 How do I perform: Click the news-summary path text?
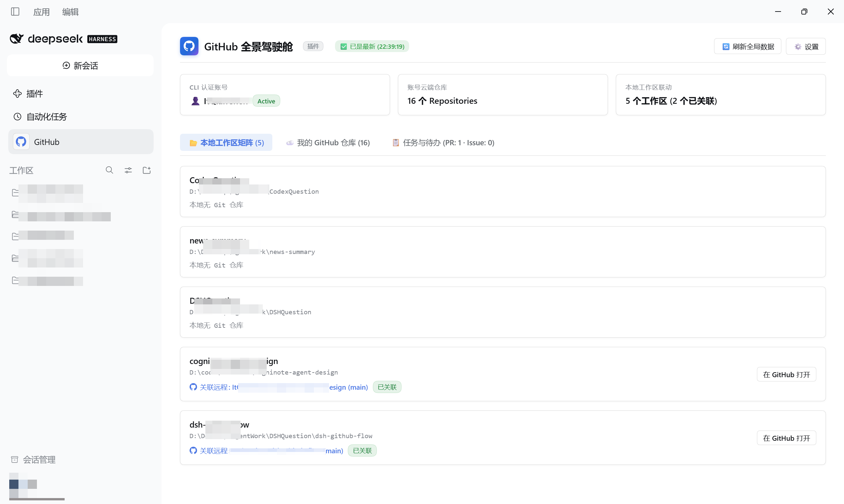pos(252,252)
